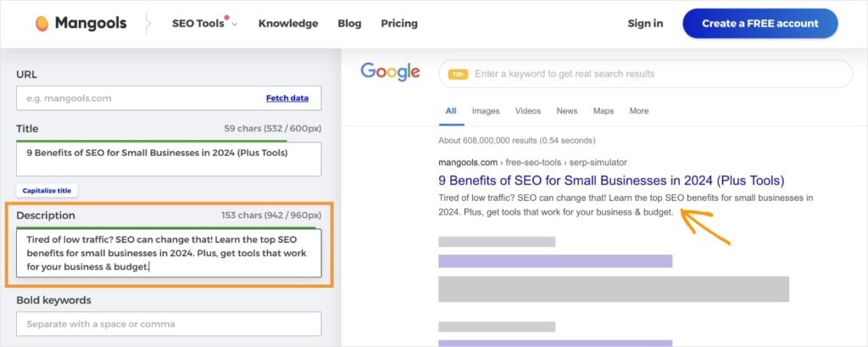Screen dimensions: 868x347
Task: Click the 'About 608,000,000 results' text
Action: point(517,140)
